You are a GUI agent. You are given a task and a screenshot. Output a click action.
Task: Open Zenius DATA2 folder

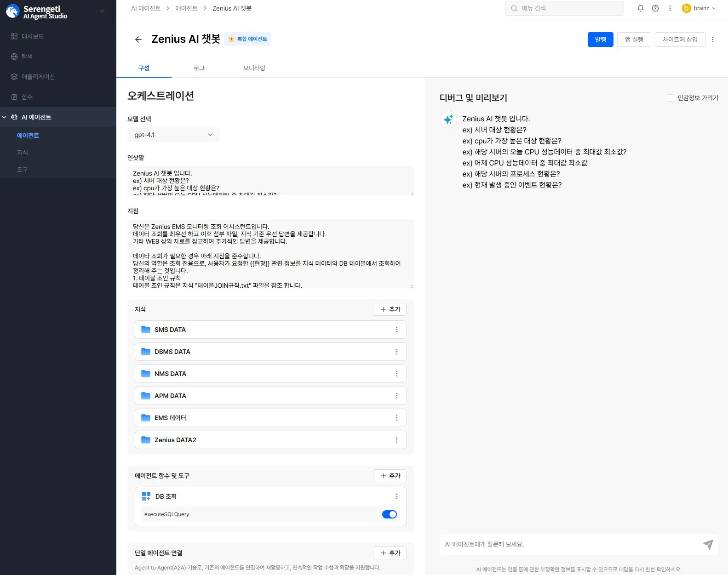tap(270, 440)
